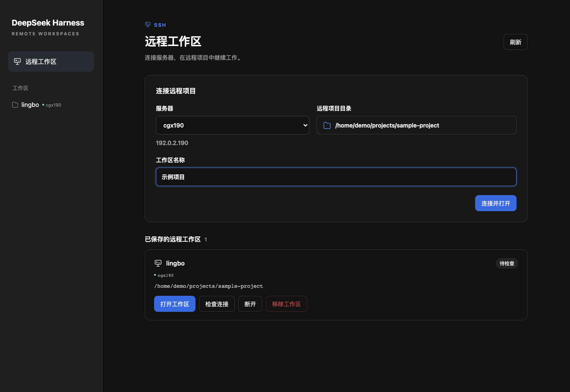Click the monitor icon beside sidebar 远程工作区
Image resolution: width=570 pixels, height=392 pixels.
(x=18, y=61)
